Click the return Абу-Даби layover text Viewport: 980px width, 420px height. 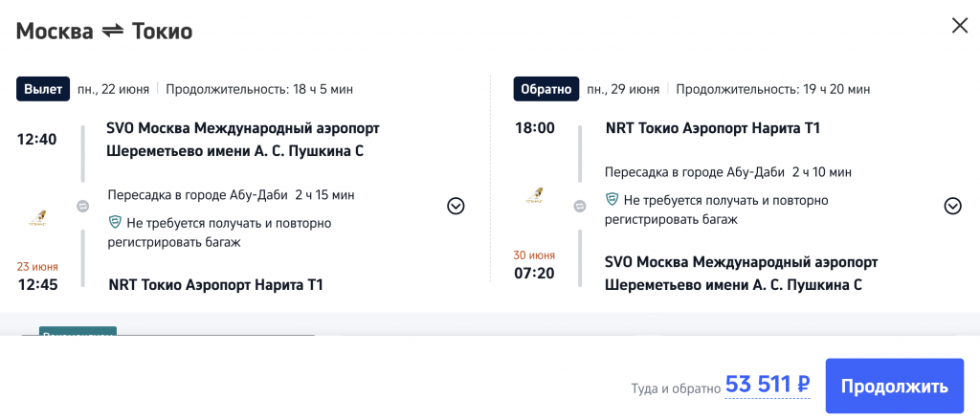pos(727,172)
